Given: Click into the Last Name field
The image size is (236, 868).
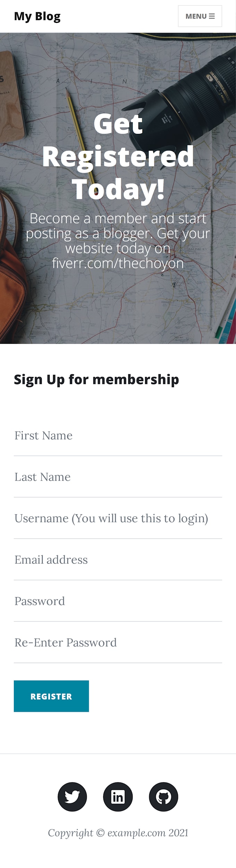Looking at the screenshot, I should pyautogui.click(x=118, y=477).
